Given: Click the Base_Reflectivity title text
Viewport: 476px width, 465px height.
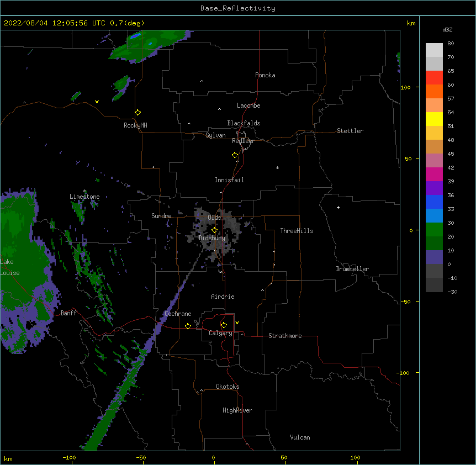Looking at the screenshot, I should tap(238, 8).
